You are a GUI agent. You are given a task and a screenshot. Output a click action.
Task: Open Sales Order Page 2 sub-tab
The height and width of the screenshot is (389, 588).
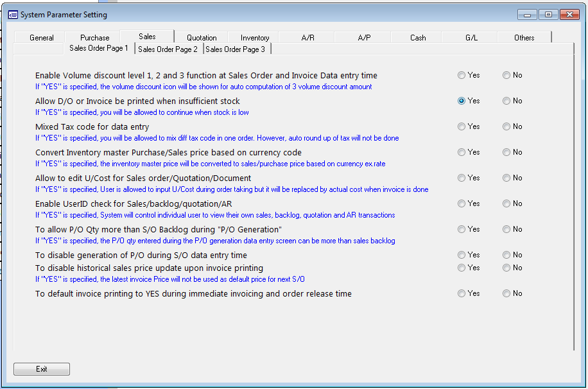[168, 49]
